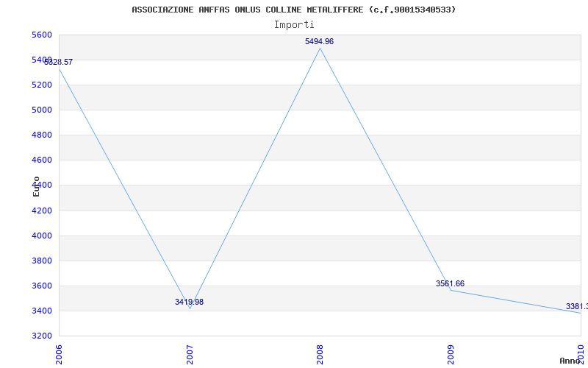Click the chart title ASSOCIAZIONE ANFFAS ONLUS COLLINE METALIFFERE
Viewport: 588px width, 368px height.
pos(293,10)
